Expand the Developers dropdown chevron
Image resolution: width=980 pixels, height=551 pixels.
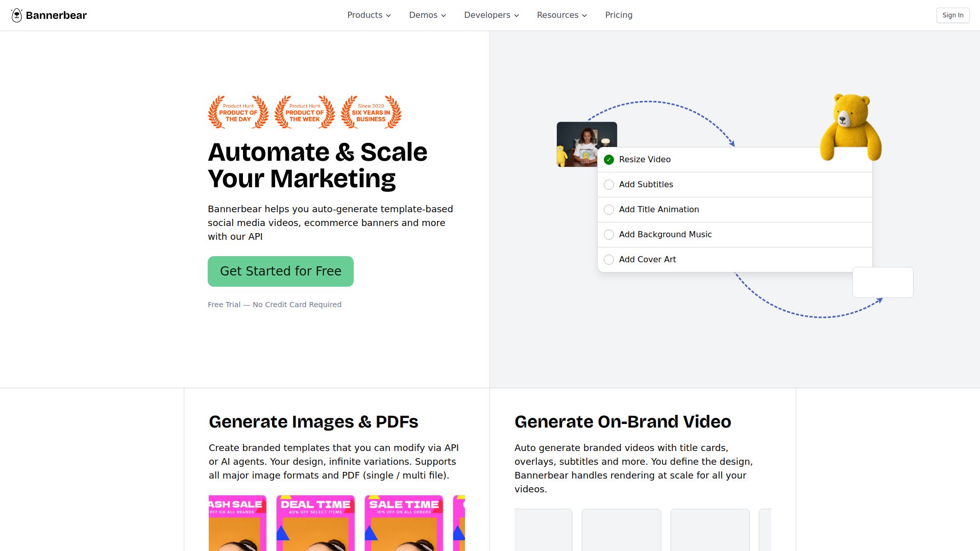tap(517, 16)
